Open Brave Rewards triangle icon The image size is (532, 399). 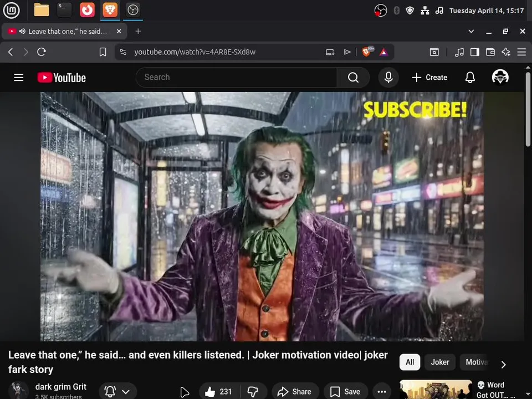(383, 52)
